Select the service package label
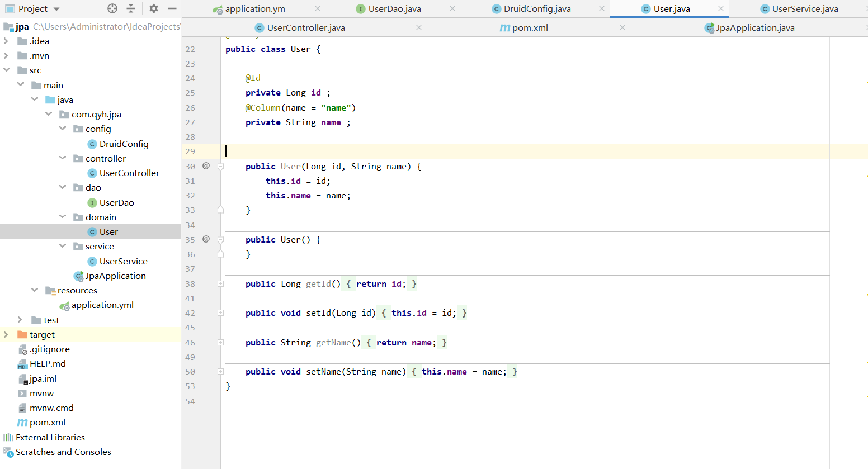 [100, 247]
